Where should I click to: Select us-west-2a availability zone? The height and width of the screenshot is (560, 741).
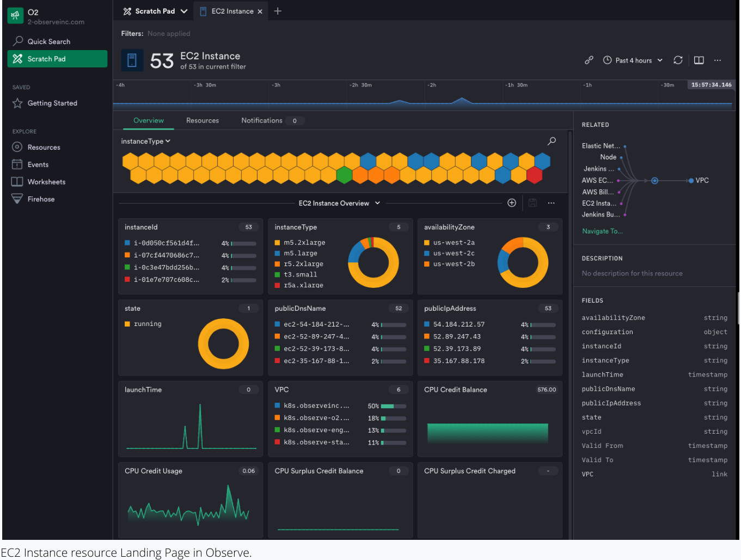(449, 243)
